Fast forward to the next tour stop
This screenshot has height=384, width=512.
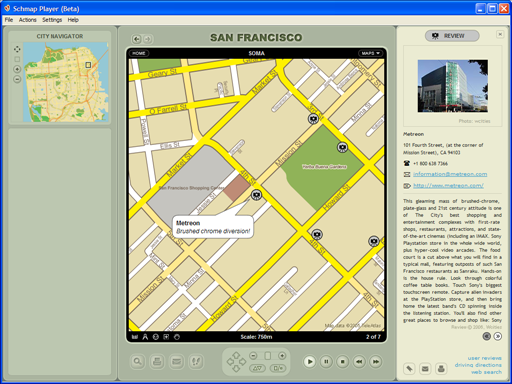376,362
